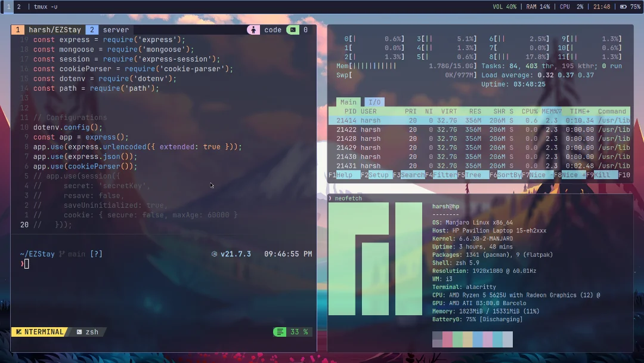
Task: Switch to i3 workspace 2
Action: tap(19, 7)
